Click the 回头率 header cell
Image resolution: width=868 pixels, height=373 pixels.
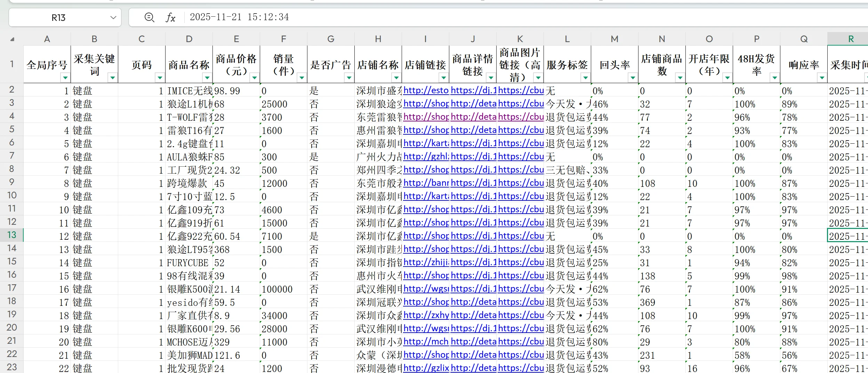pyautogui.click(x=614, y=64)
